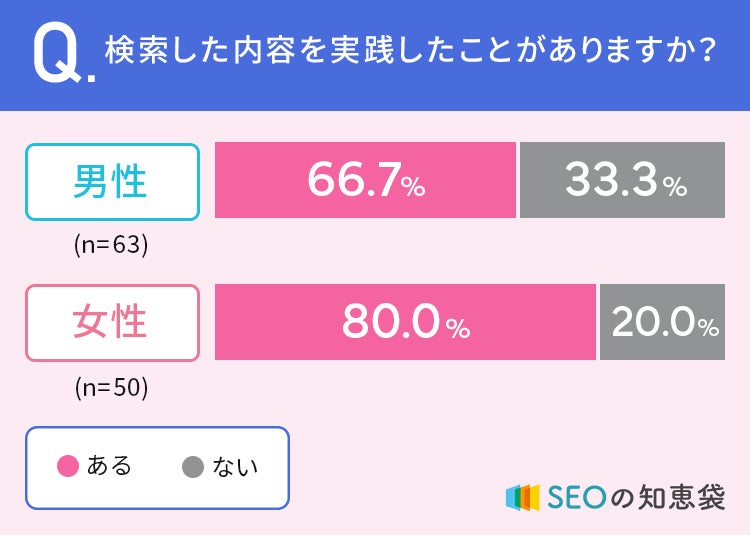Click the ある legend label text

coord(109,466)
